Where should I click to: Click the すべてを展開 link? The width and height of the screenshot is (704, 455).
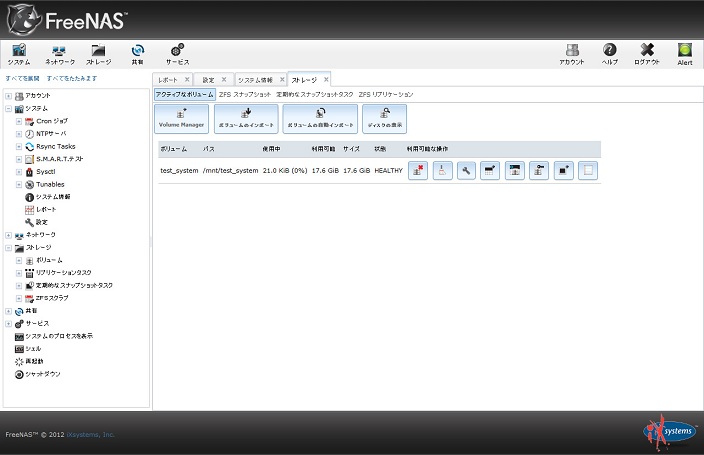click(x=23, y=77)
